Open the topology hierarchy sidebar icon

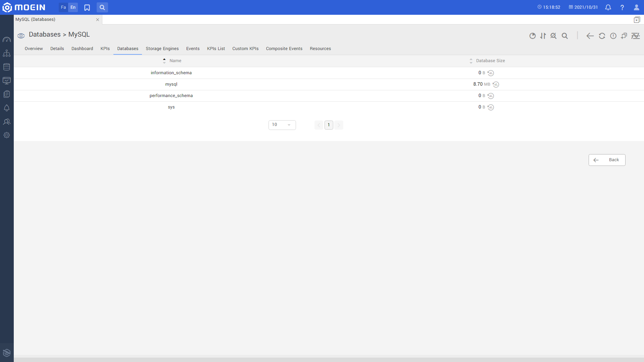(x=7, y=53)
